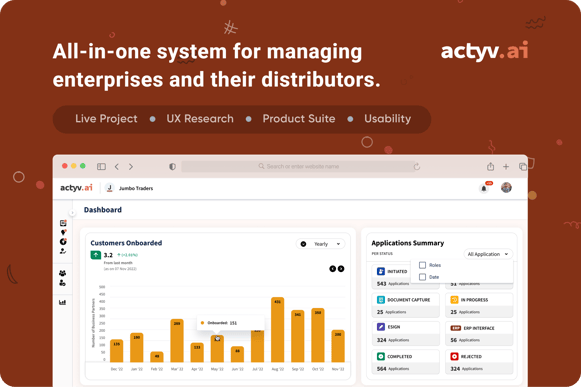Click the Feb '23 chart bar

[157, 357]
